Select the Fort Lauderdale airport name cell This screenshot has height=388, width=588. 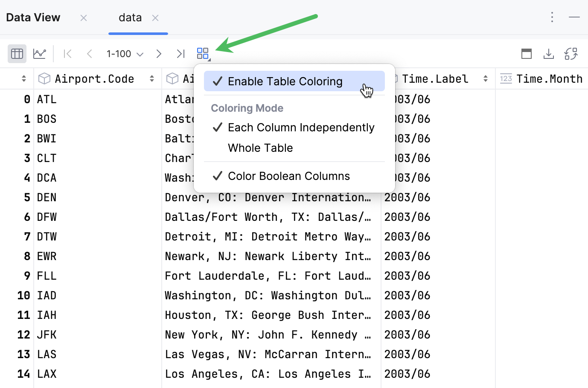[x=271, y=276]
